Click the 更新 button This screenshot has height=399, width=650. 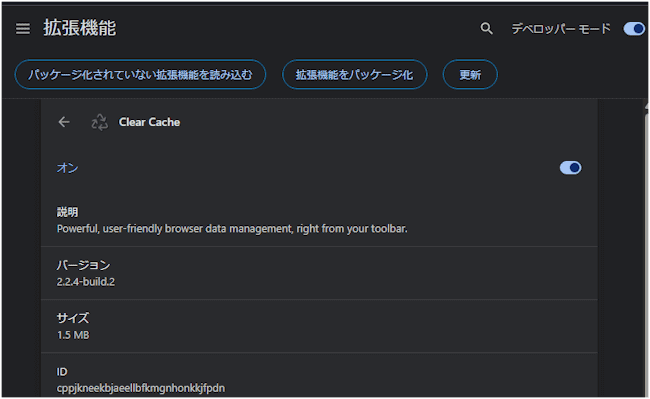pos(470,75)
